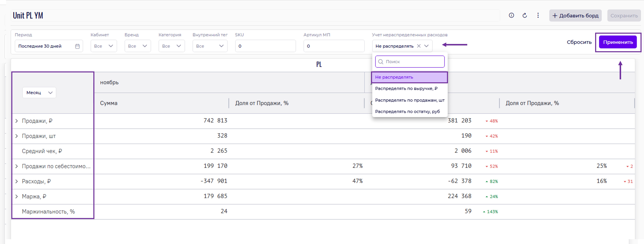The width and height of the screenshot is (644, 244).
Task: Expand the Маржа, ₽ row
Action: pyautogui.click(x=17, y=196)
